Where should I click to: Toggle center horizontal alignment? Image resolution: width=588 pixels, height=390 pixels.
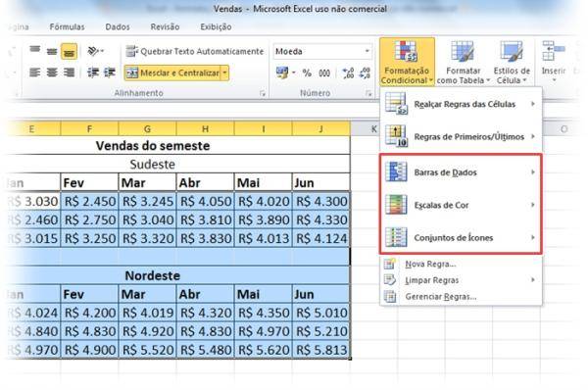(x=52, y=73)
